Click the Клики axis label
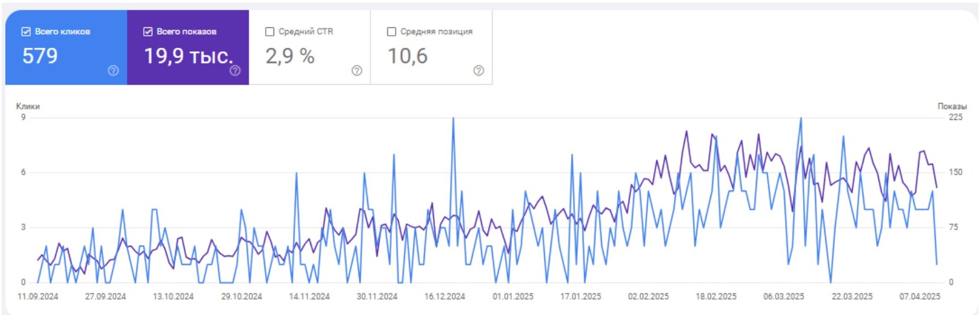The height and width of the screenshot is (315, 980). point(28,106)
